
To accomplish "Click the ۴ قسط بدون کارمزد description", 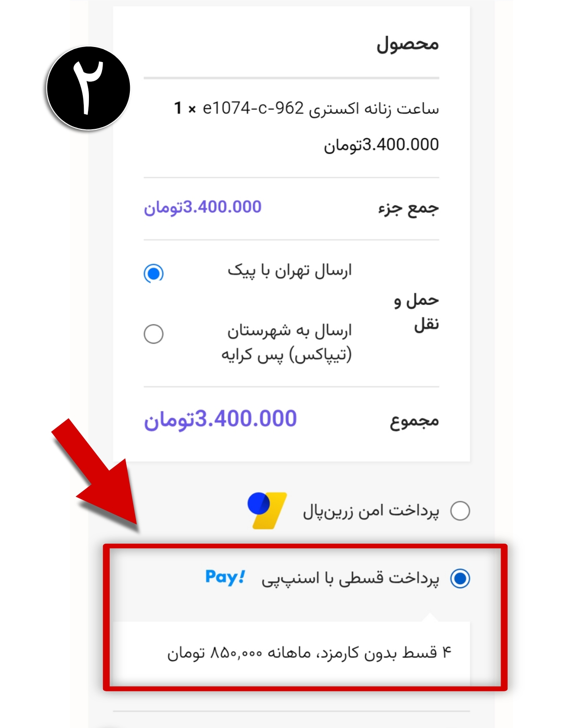I will click(x=309, y=653).
